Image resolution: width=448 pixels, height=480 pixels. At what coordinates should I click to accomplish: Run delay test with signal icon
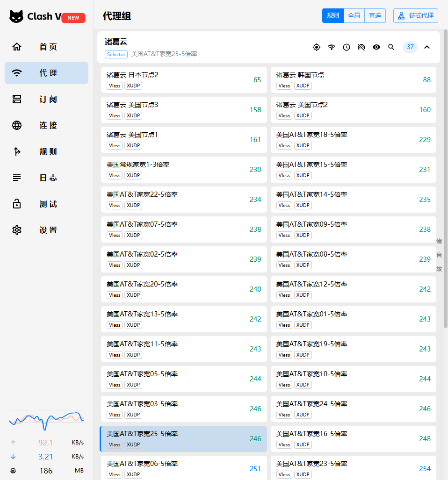(x=332, y=47)
